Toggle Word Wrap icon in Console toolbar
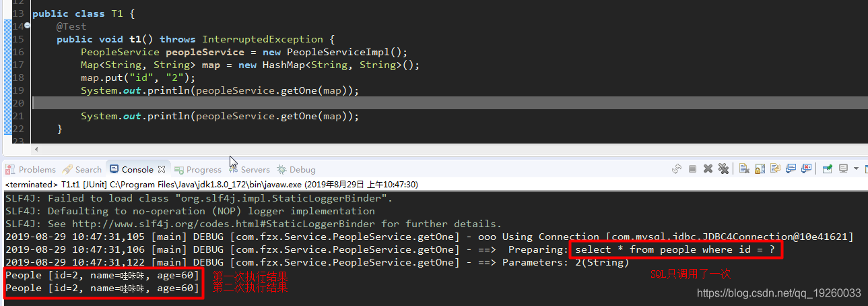The image size is (868, 306). pyautogui.click(x=775, y=169)
